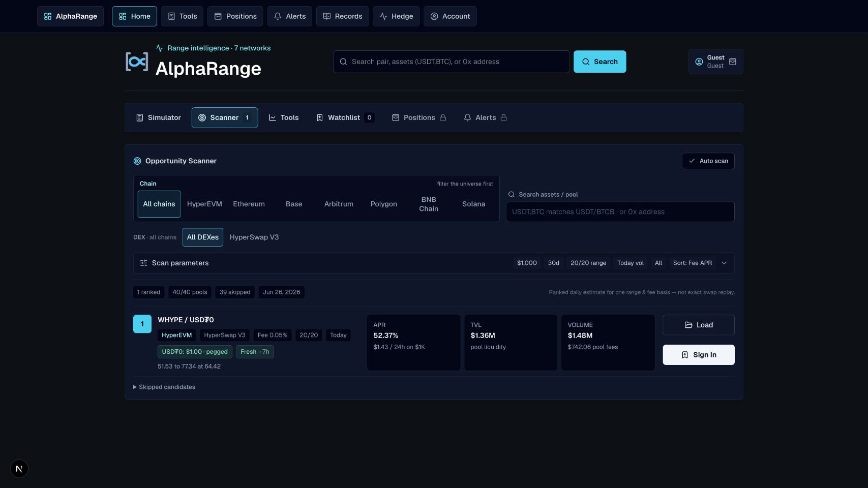Open the 20/20 range parameter
This screenshot has height=488, width=868.
coord(588,263)
